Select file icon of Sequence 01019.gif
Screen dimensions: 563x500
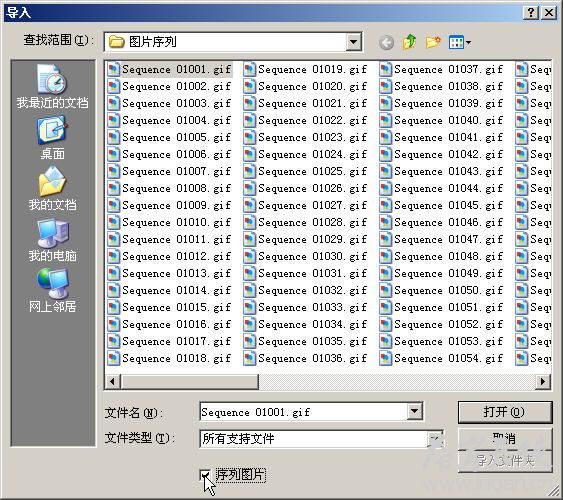tap(250, 69)
